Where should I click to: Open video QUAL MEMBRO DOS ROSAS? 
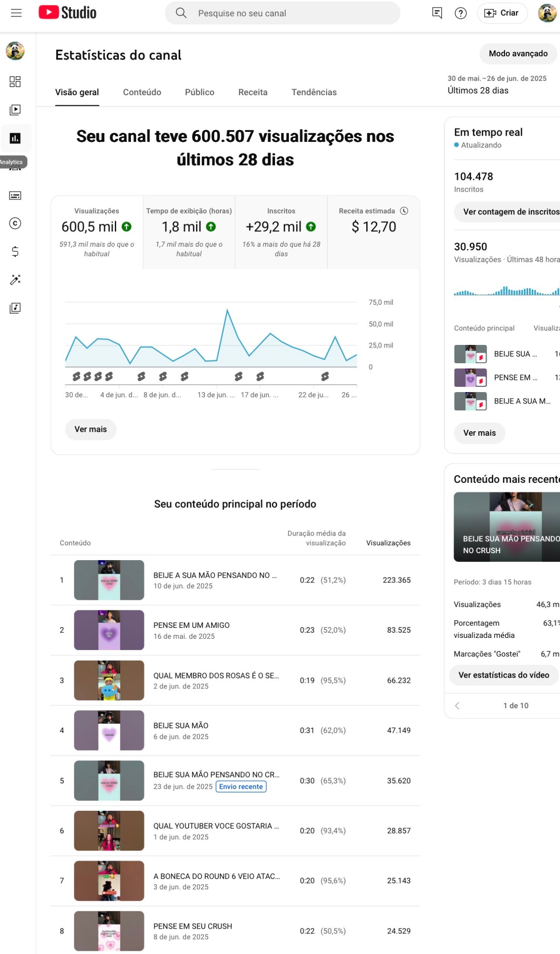tap(216, 675)
